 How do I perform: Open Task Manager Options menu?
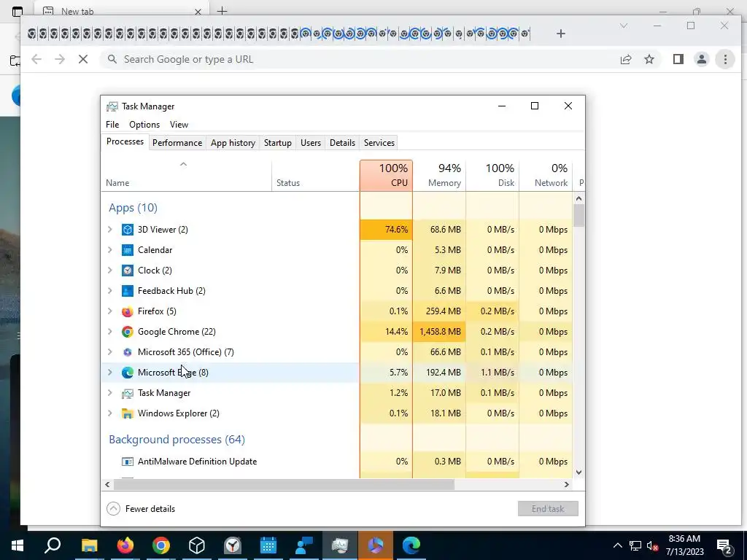(x=144, y=125)
